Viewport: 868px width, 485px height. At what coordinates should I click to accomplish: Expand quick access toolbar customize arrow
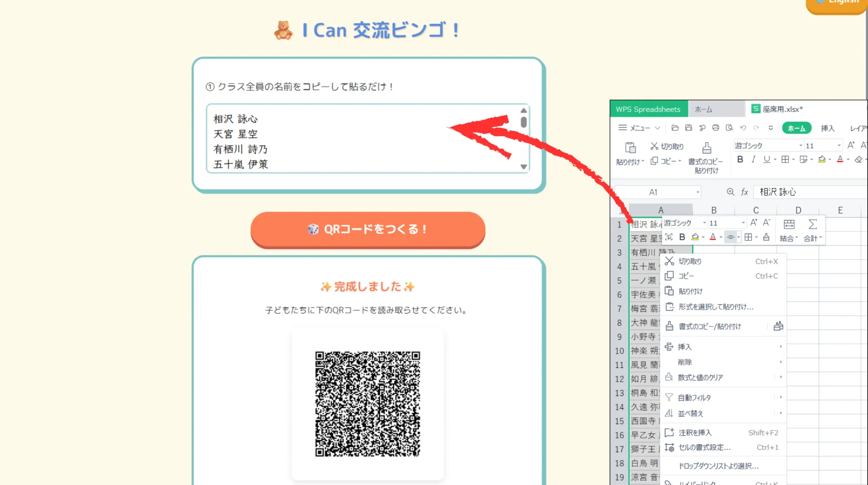tap(770, 128)
